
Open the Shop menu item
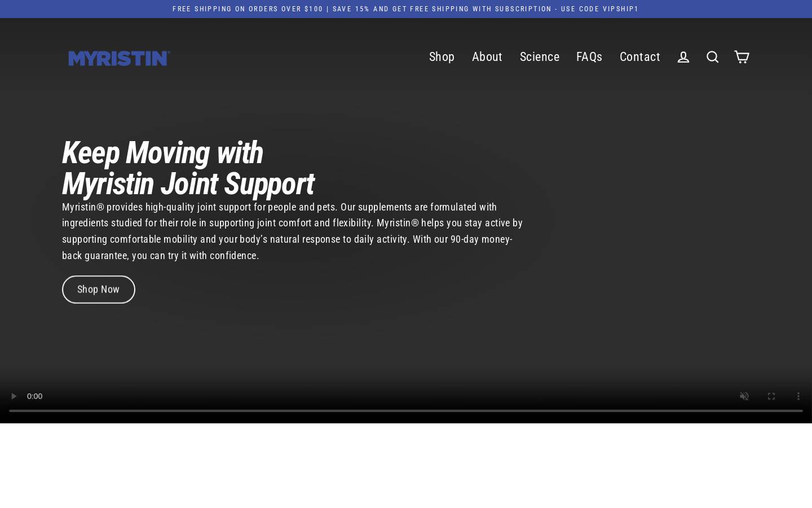click(442, 57)
